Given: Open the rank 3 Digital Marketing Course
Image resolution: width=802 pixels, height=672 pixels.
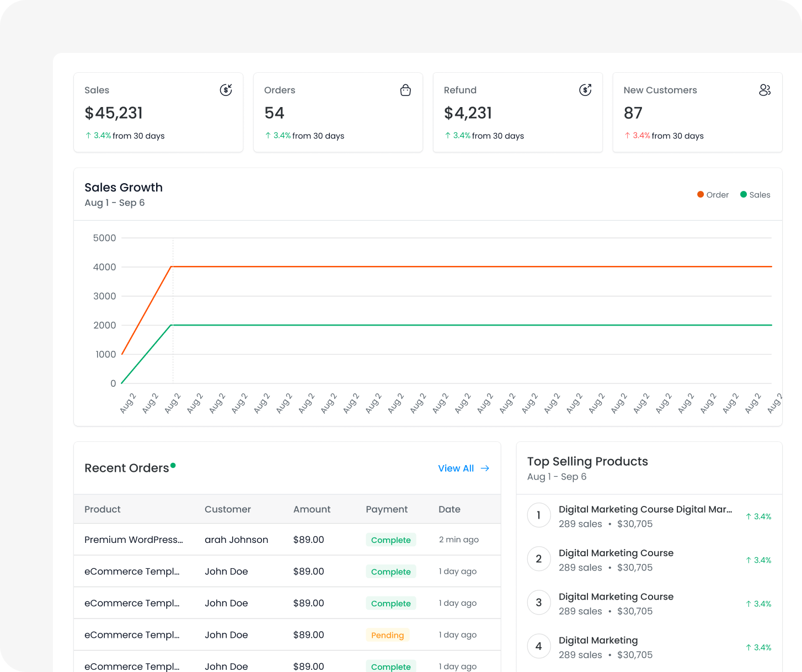Looking at the screenshot, I should [616, 596].
